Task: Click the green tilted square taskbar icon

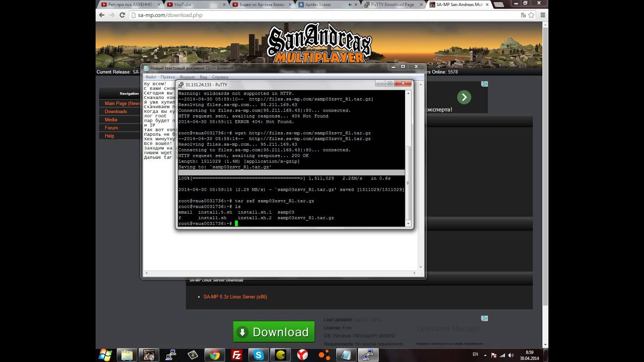Action: (x=193, y=355)
